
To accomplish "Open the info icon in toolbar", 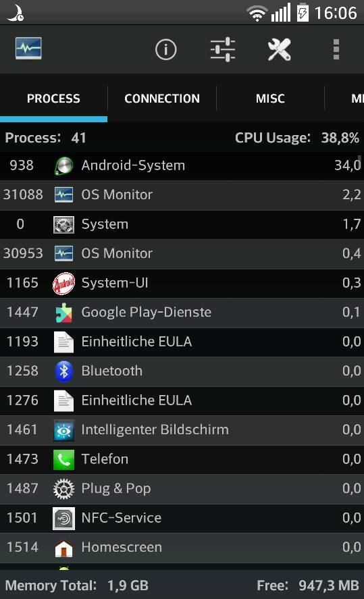I will coord(165,49).
